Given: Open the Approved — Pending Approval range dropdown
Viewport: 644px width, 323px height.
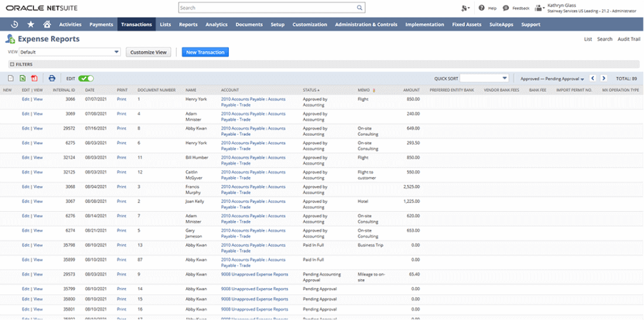Looking at the screenshot, I should coord(552,78).
